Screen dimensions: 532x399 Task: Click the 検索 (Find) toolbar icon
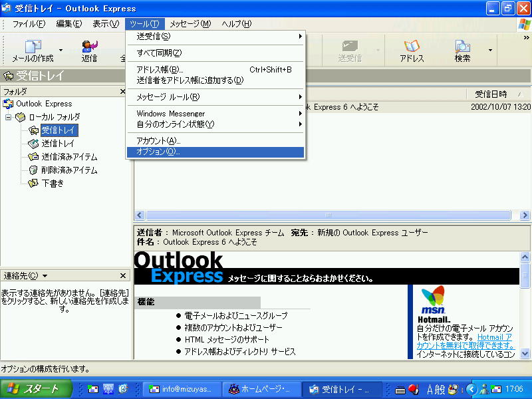point(462,50)
